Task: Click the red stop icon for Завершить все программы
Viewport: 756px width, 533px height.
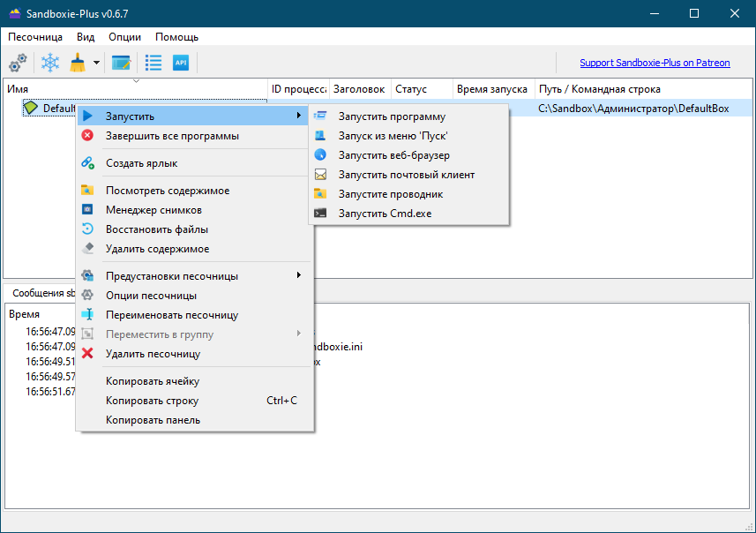Action: (87, 136)
